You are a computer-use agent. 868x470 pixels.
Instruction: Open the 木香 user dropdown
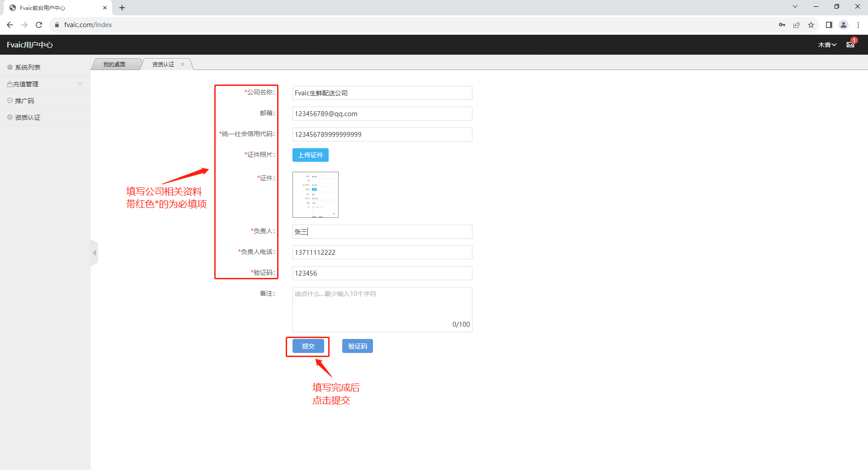(827, 45)
